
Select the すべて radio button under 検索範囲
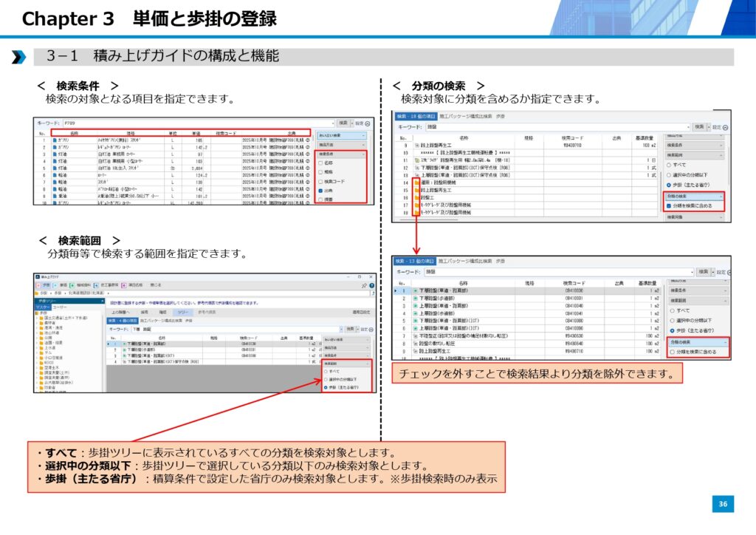coord(326,372)
